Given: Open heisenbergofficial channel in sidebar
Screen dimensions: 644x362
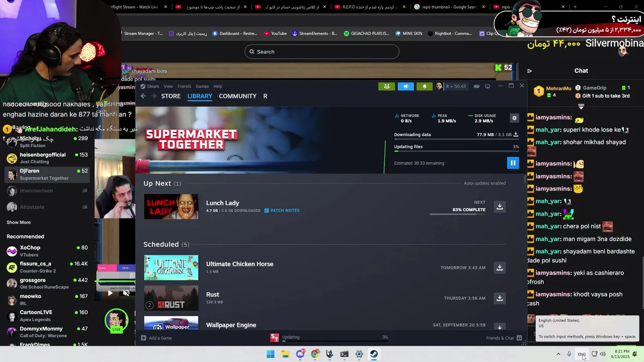Looking at the screenshot, I should (47, 158).
